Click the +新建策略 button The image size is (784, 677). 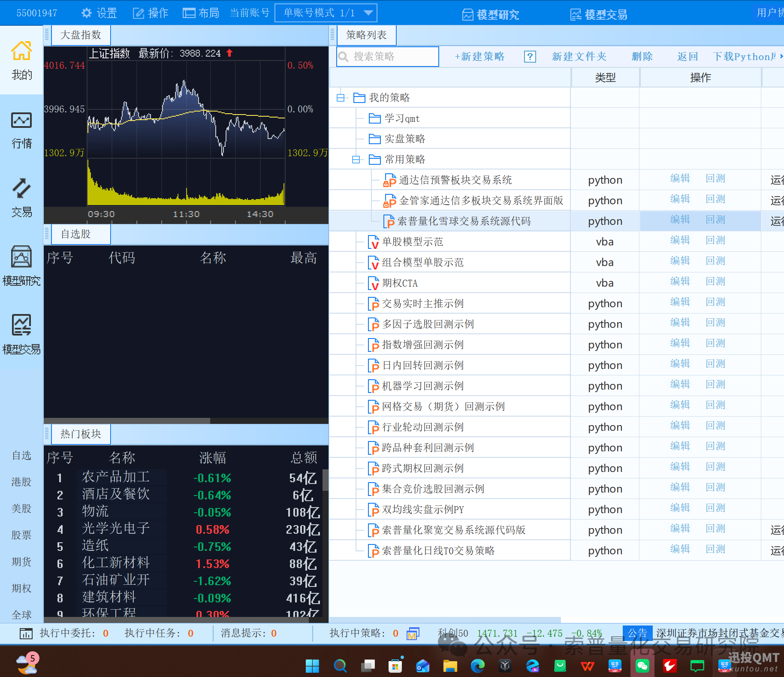[479, 57]
